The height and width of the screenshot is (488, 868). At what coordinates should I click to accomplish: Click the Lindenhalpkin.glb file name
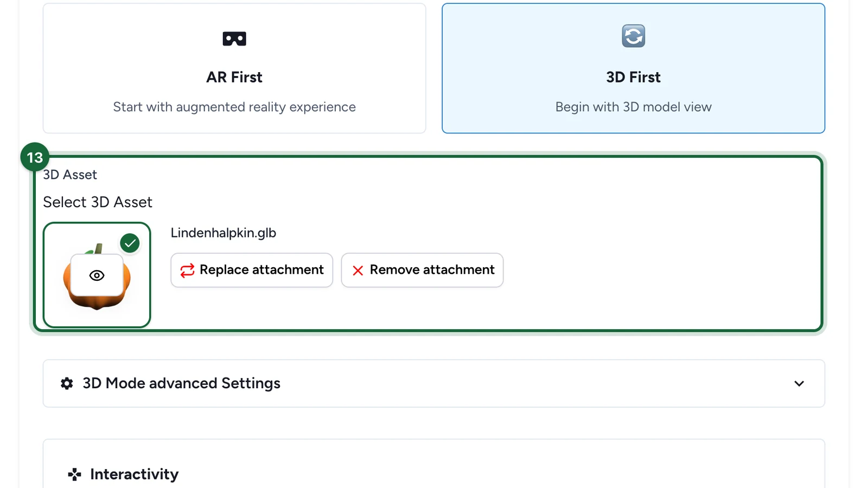[224, 233]
